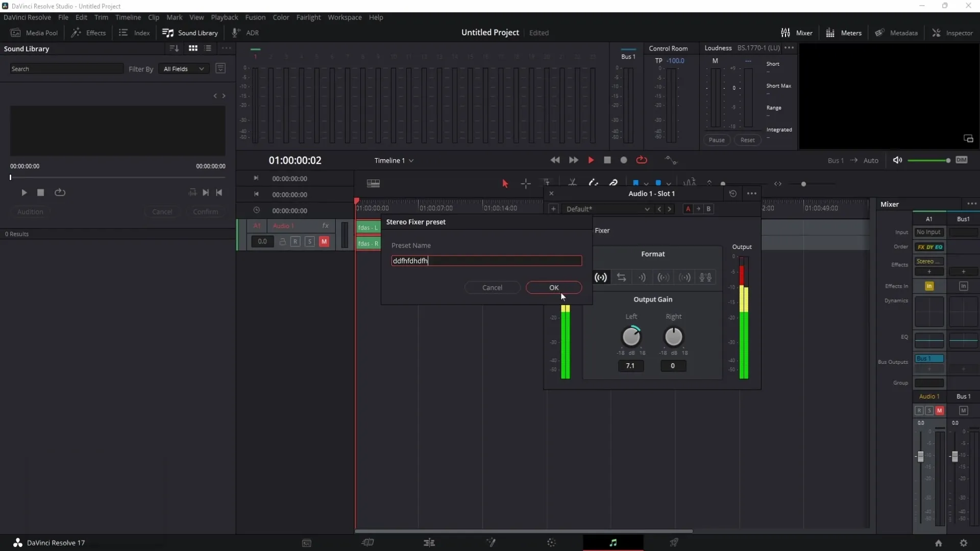
Task: Open the ADR panel
Action: (x=246, y=33)
